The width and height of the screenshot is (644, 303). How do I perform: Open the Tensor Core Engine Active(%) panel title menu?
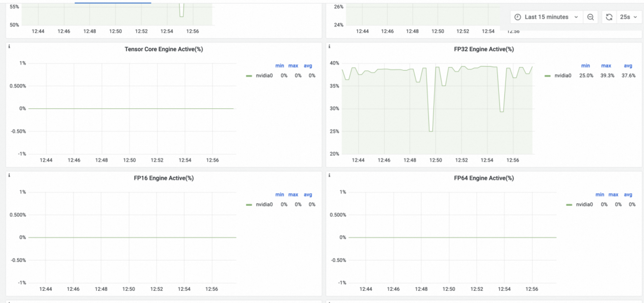tap(164, 49)
